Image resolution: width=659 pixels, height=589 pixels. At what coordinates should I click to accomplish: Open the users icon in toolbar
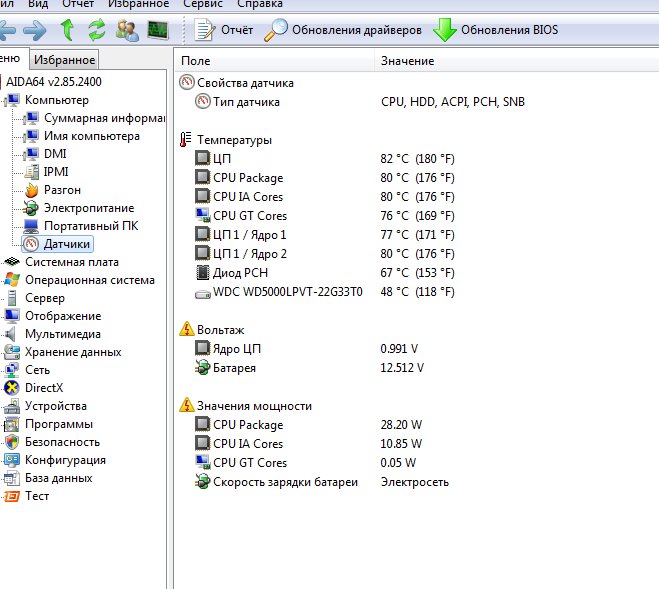127,30
